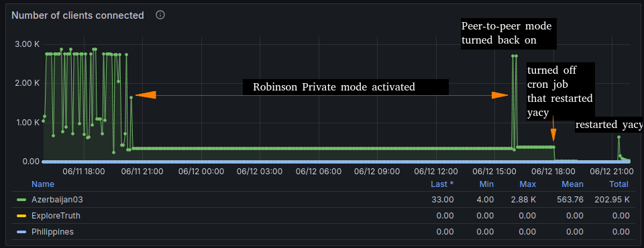Click the 06/12 09:00 time axis label
This screenshot has height=248, width=644.
point(378,171)
